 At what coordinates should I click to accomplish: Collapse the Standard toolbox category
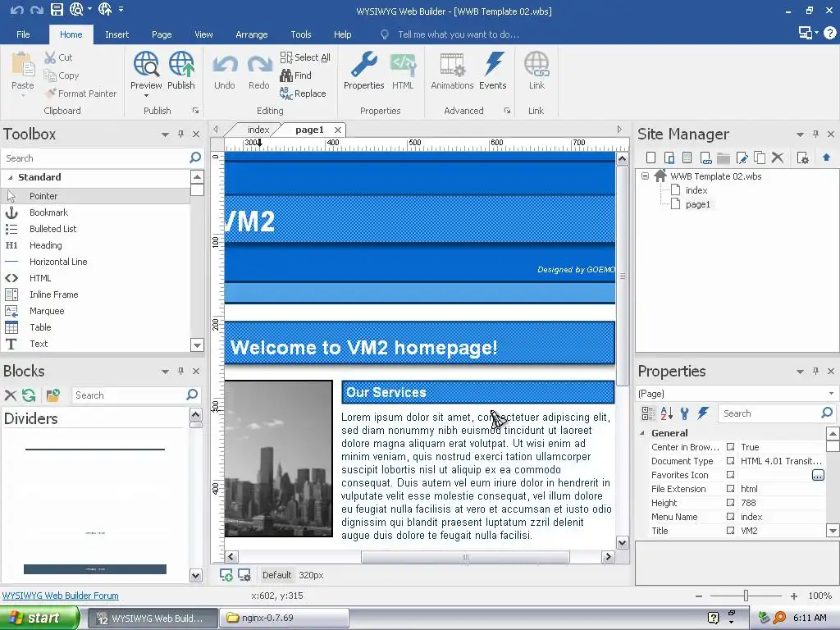[10, 177]
